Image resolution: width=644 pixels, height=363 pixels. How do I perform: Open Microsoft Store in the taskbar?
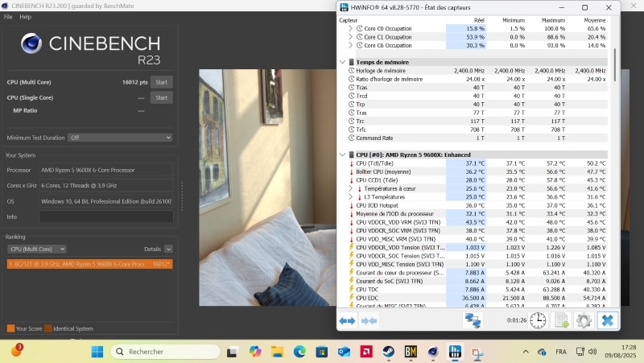click(x=321, y=352)
